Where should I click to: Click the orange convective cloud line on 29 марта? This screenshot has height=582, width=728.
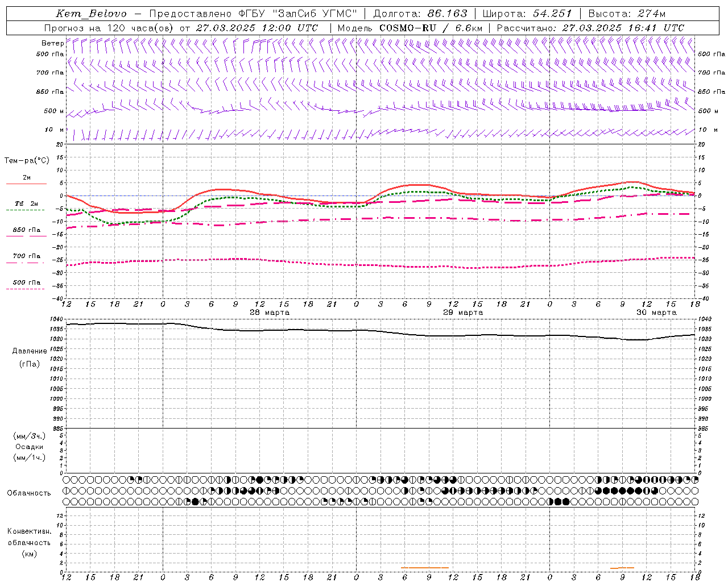point(425,567)
